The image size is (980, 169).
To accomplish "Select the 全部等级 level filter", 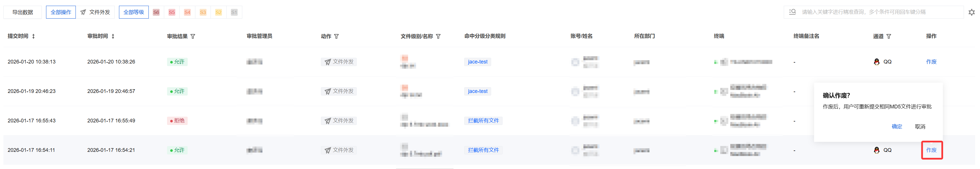I will (134, 12).
